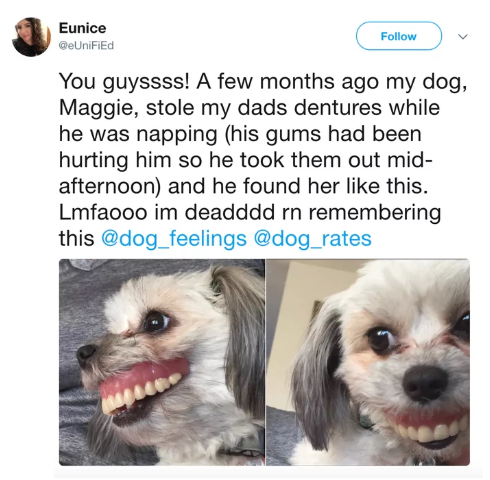The width and height of the screenshot is (490, 480).
Task: Click the Eunice display name
Action: [83, 28]
